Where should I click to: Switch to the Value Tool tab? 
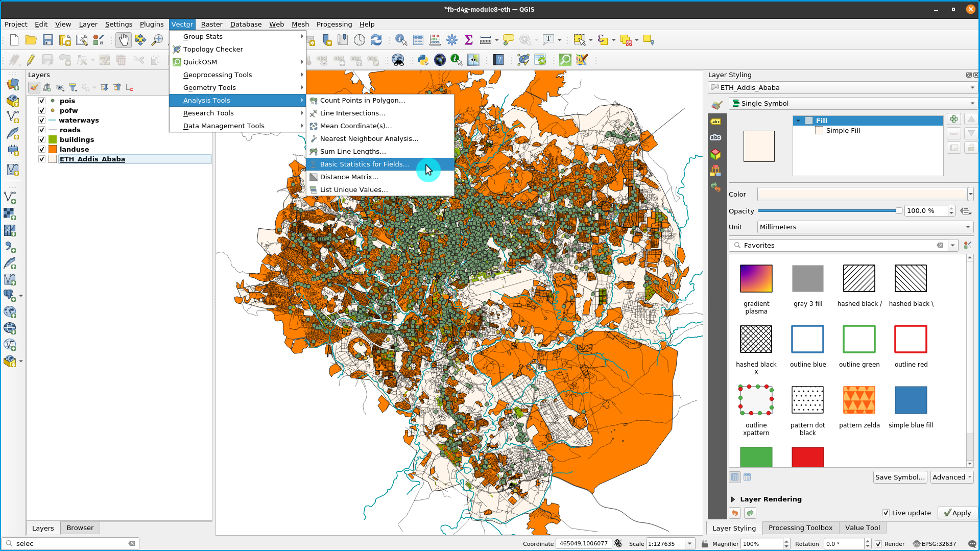(863, 528)
